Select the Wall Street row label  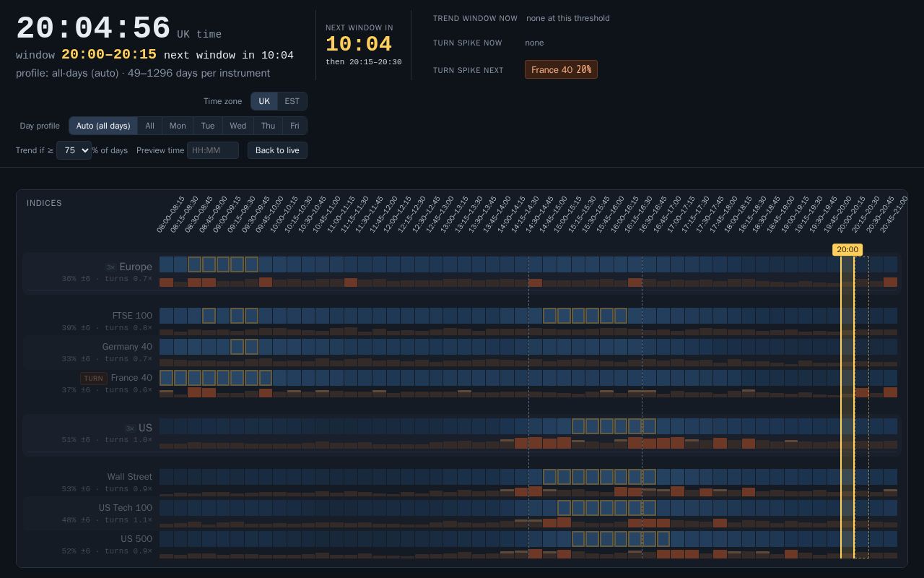tap(130, 477)
